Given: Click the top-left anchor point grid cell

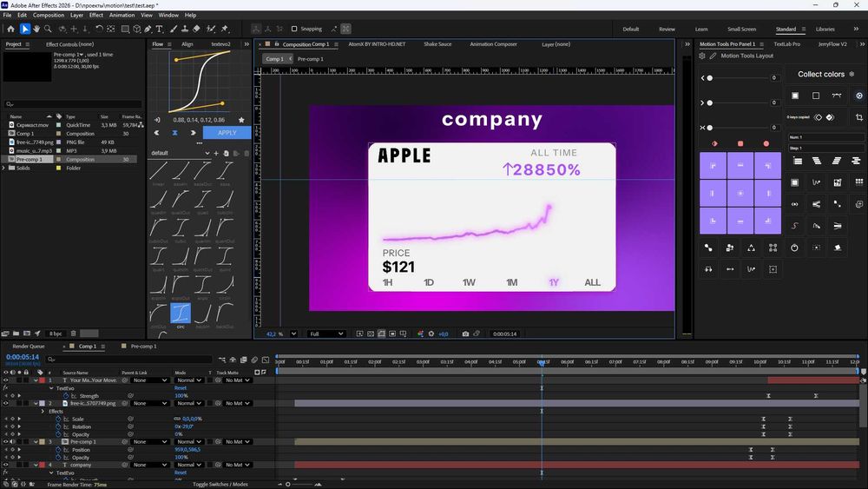Looking at the screenshot, I should pyautogui.click(x=713, y=166).
